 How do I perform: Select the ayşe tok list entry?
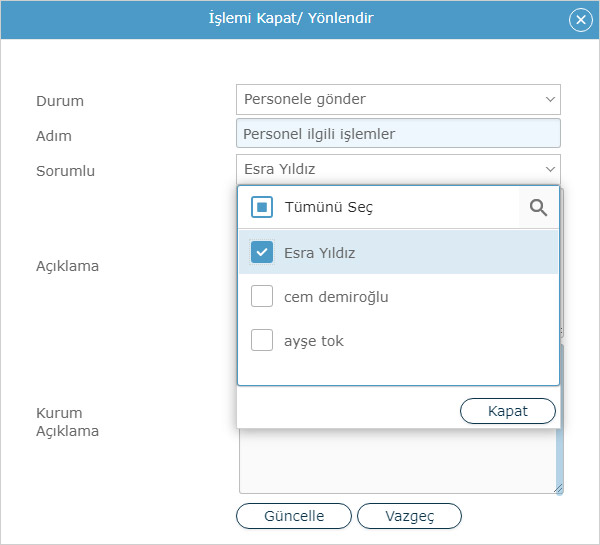[398, 340]
